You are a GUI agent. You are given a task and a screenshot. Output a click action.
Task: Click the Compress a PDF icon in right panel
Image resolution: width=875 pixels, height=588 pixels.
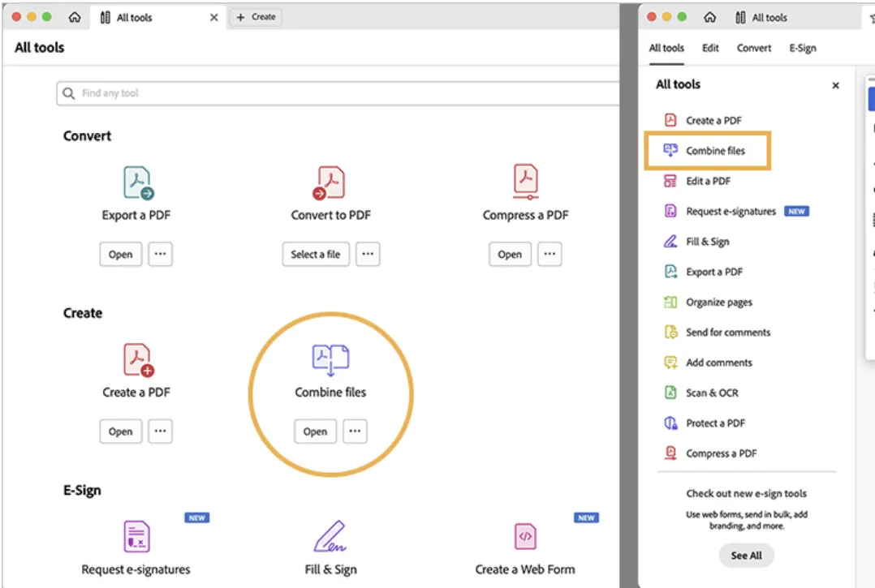670,453
